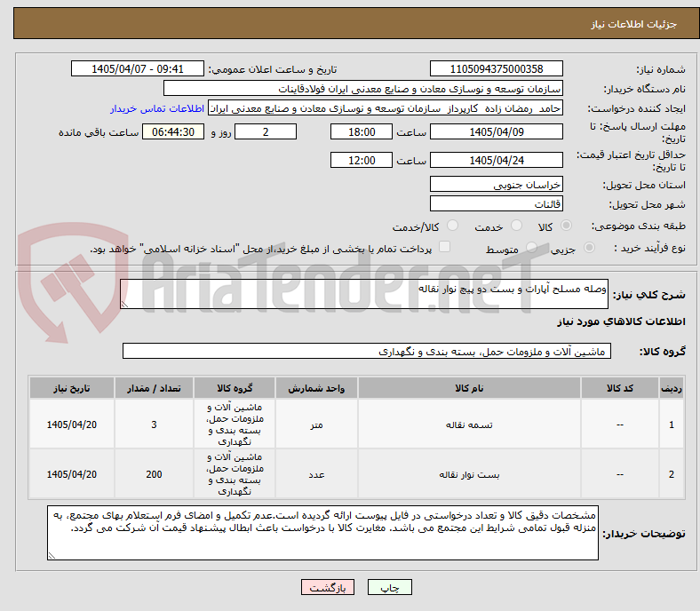Click the شماره نیاز field 1105094375000358
700x611 pixels.
click(496, 68)
